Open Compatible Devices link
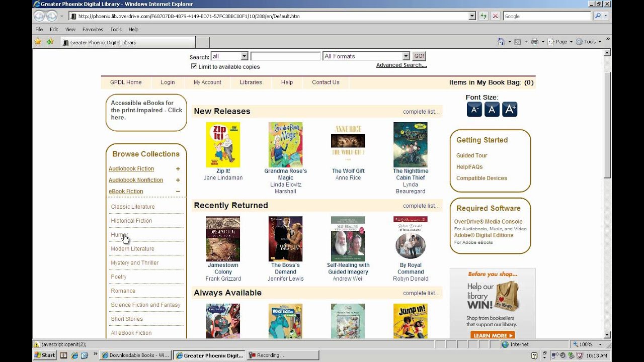 481,178
